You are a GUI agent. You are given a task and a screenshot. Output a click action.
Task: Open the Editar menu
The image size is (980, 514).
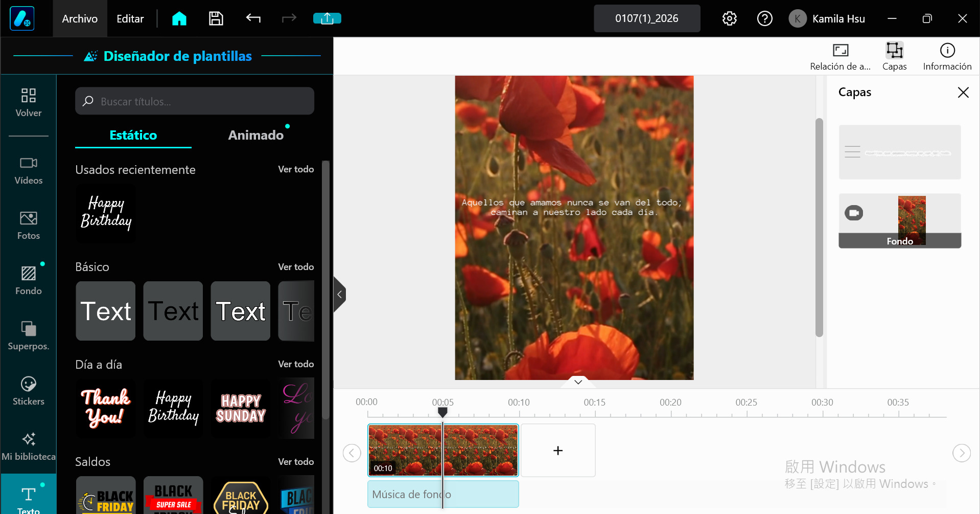tap(130, 19)
